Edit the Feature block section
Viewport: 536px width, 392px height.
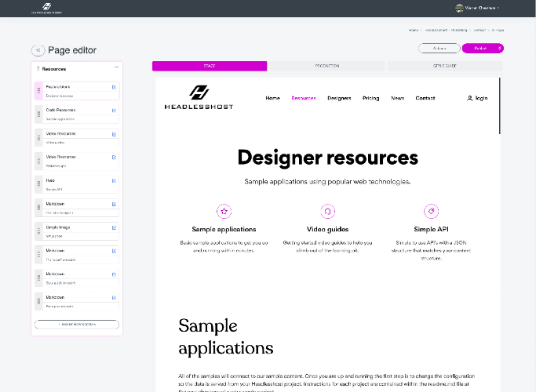click(x=114, y=87)
